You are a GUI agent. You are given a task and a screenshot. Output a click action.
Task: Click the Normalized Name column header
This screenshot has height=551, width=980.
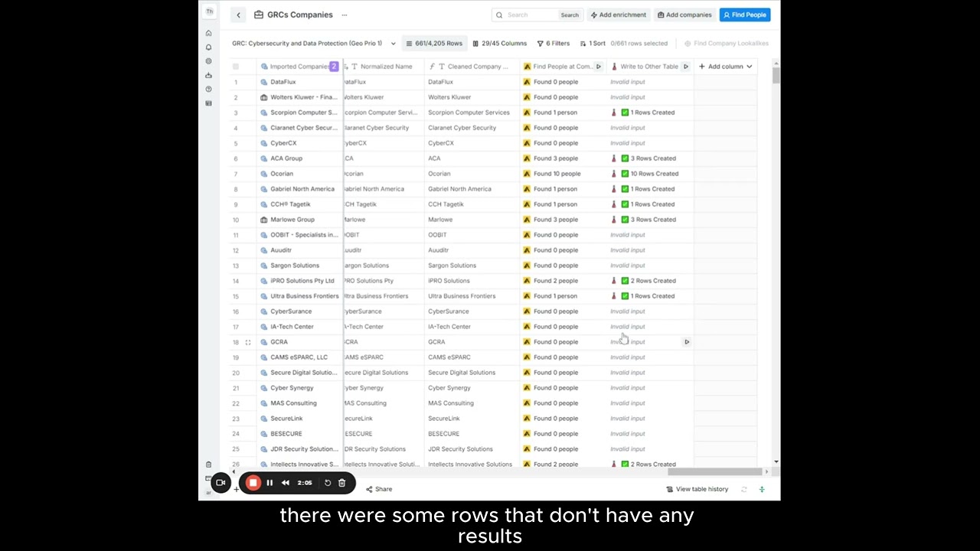[x=383, y=67]
